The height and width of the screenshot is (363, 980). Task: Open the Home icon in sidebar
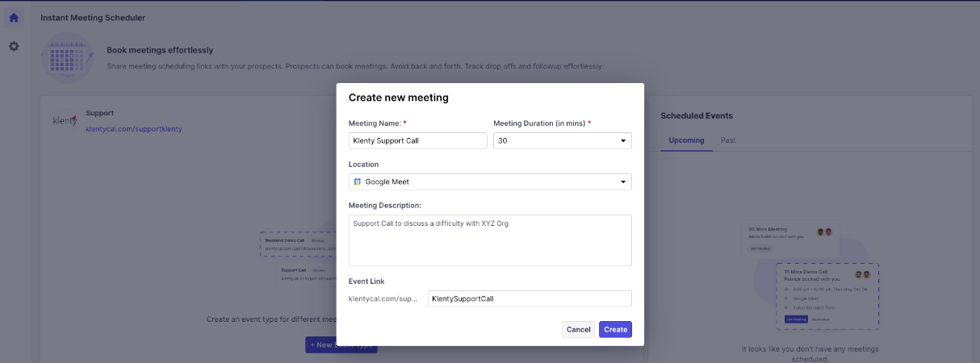14,18
